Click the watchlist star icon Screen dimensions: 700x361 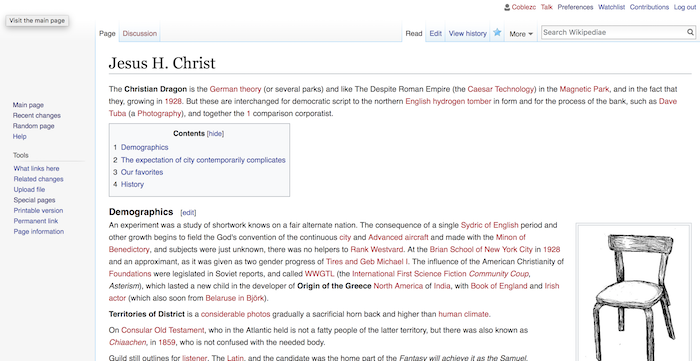497,33
